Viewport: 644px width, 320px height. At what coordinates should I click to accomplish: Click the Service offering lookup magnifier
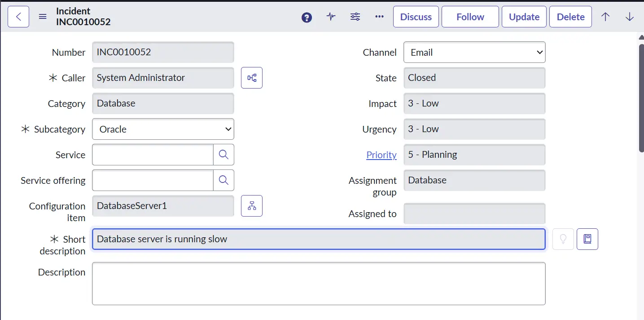tap(223, 180)
